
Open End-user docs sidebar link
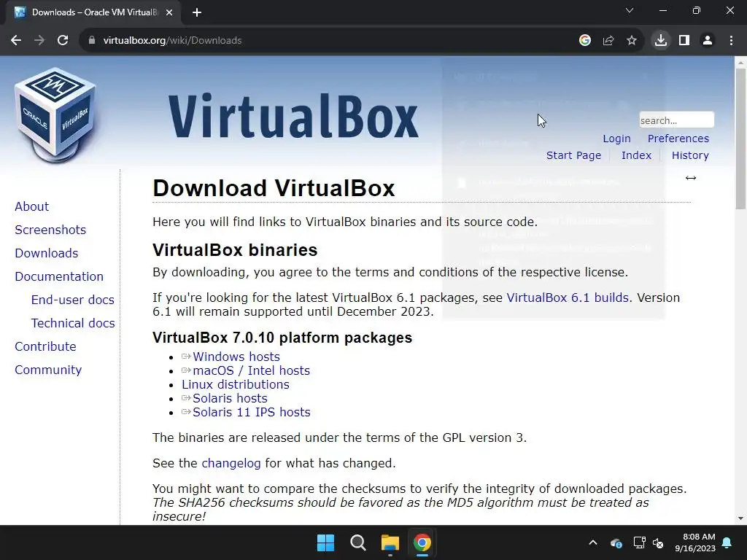tap(72, 300)
